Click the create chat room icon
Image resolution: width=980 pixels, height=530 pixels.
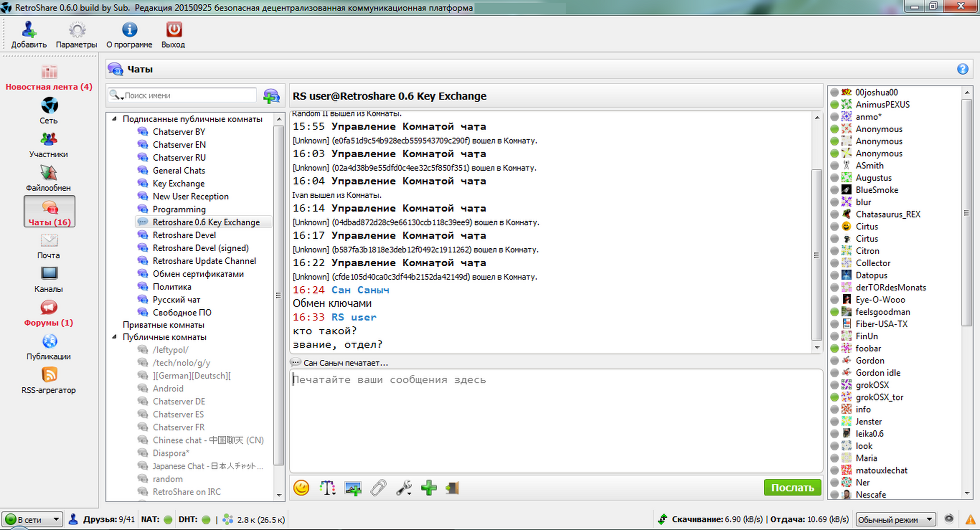pos(271,96)
